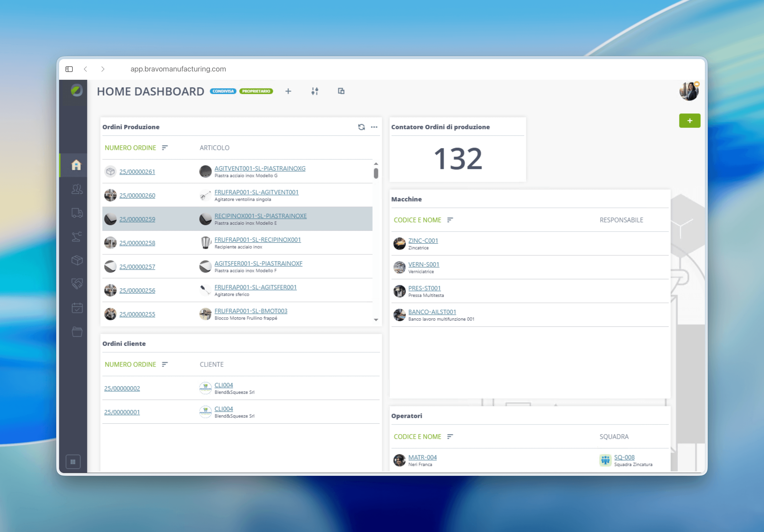The height and width of the screenshot is (532, 764).
Task: Open operator MATR-004
Action: click(x=422, y=457)
